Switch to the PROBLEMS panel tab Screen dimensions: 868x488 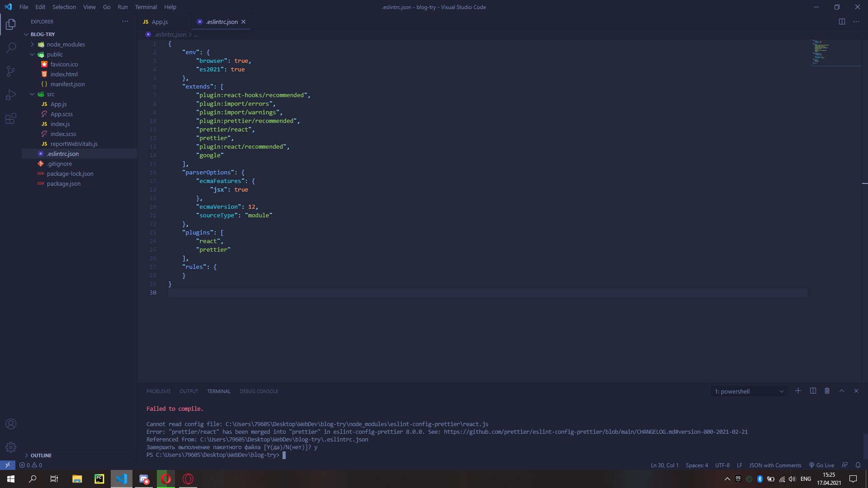(x=158, y=391)
